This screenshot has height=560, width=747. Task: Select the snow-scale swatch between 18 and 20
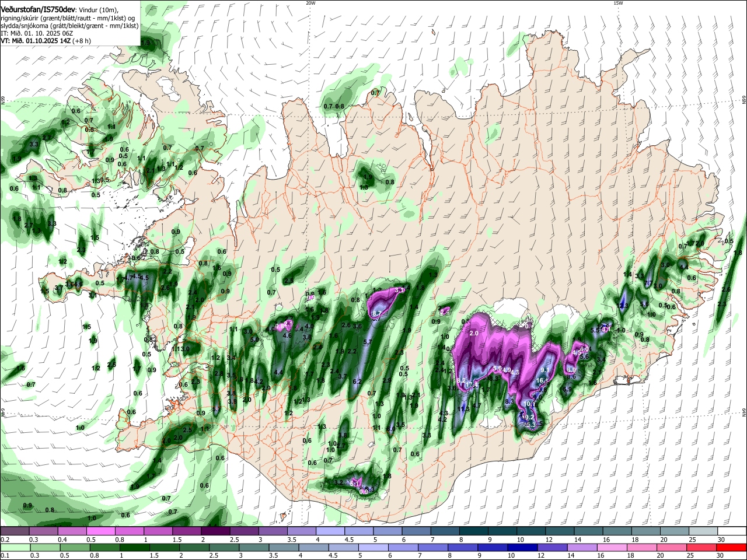[646, 531]
